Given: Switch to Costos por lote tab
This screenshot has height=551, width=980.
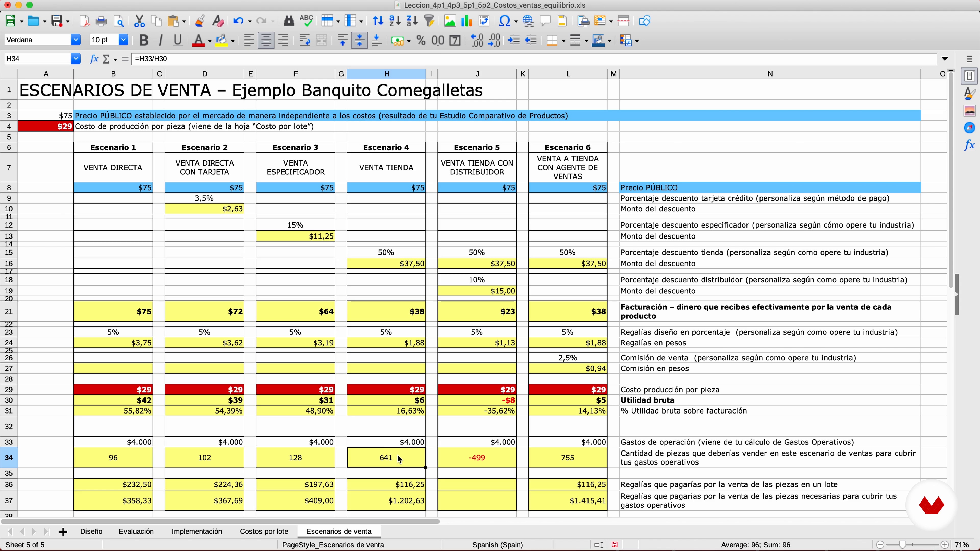Looking at the screenshot, I should click(264, 531).
